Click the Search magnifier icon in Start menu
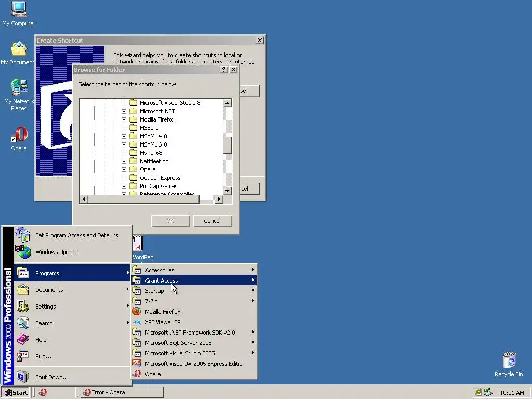532x399 pixels. pyautogui.click(x=23, y=323)
